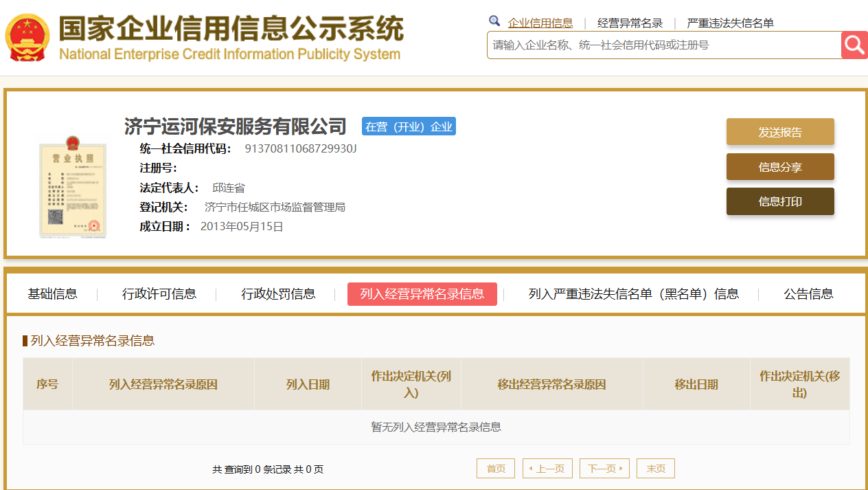Select the 列入经营异常名录信息 tab
This screenshot has width=868, height=490.
422,294
